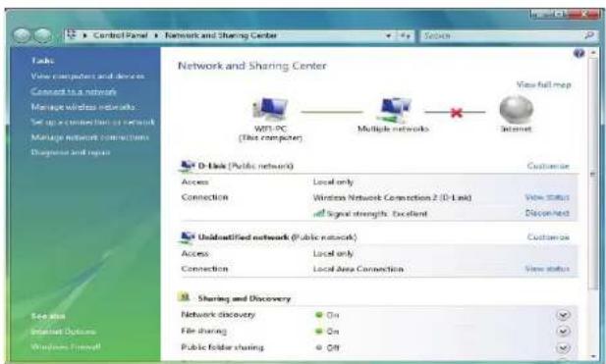Click Network and Sharing Center breadcrumb
This screenshot has height=364, width=606.
(x=221, y=35)
